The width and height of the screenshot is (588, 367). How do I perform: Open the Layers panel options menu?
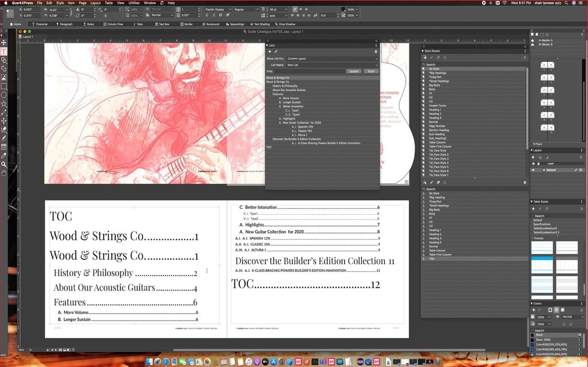(582, 150)
